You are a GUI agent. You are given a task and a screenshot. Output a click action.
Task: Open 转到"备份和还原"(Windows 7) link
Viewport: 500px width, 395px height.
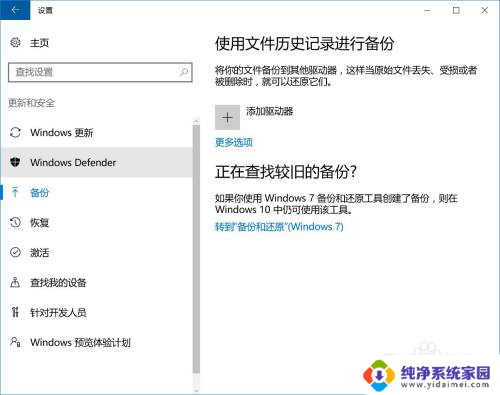pyautogui.click(x=279, y=227)
